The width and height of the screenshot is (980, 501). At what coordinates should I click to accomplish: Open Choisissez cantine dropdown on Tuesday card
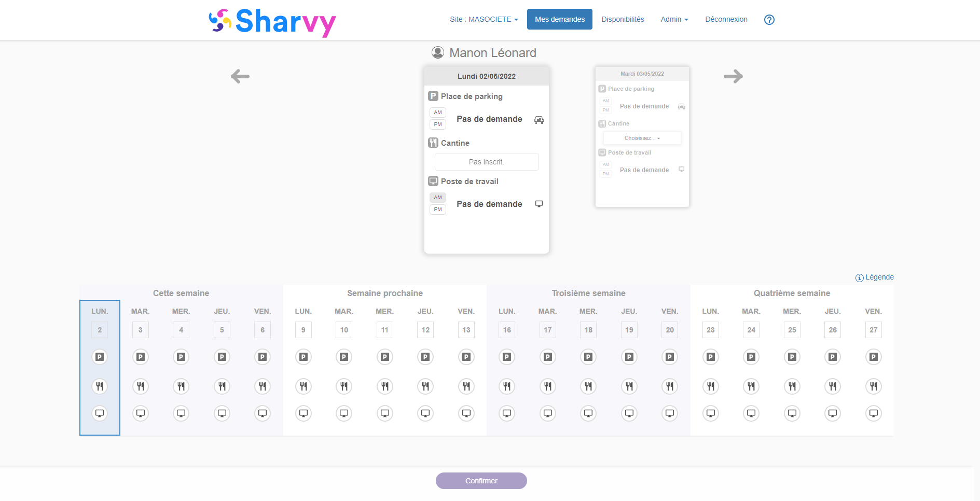point(642,138)
